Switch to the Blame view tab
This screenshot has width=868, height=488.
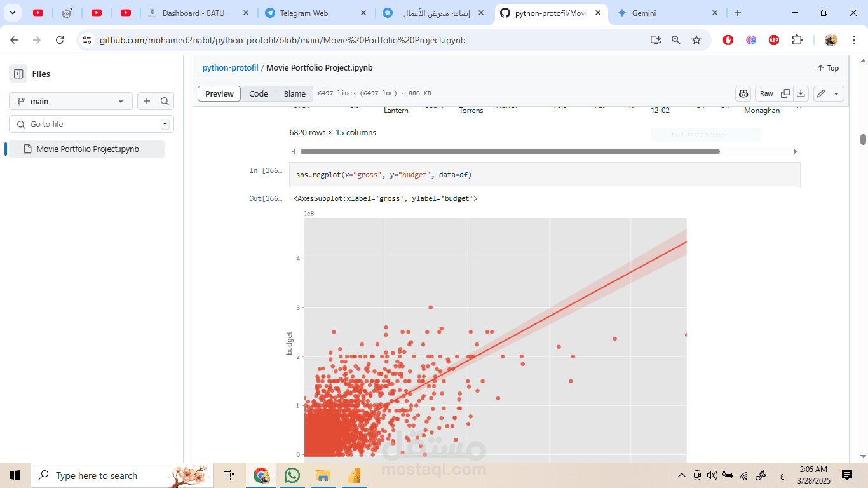(x=295, y=93)
